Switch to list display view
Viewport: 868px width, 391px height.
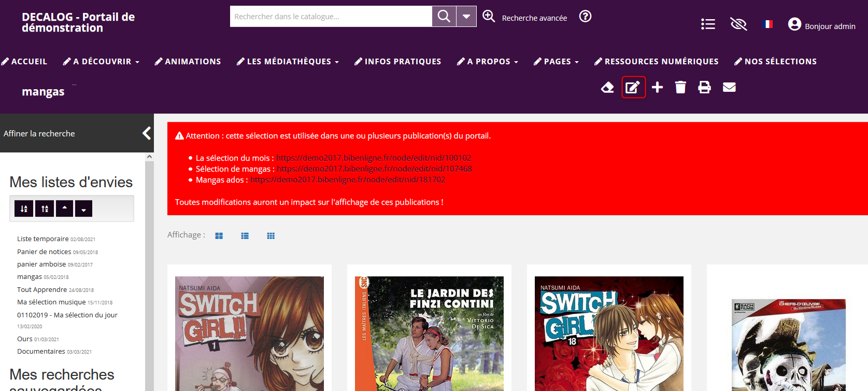tap(245, 236)
